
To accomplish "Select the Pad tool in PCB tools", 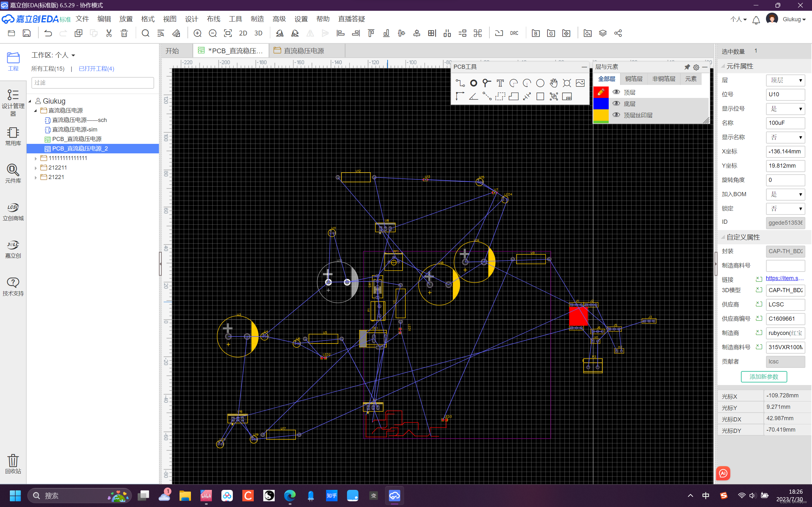I will (473, 83).
